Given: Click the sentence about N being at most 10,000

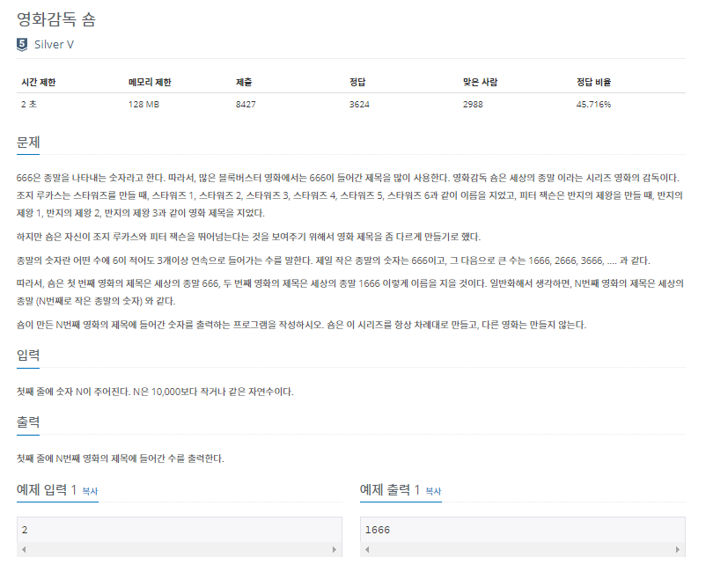Looking at the screenshot, I should point(213,392).
